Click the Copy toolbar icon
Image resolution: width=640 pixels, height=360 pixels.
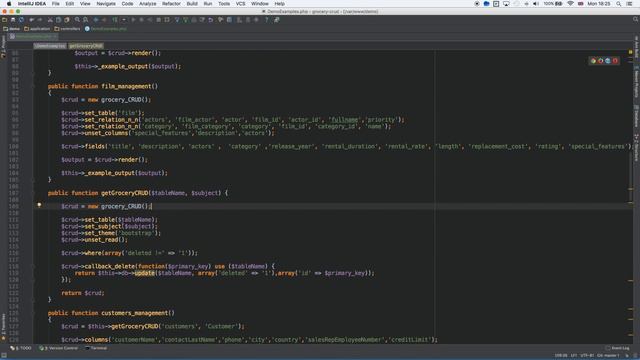click(58, 20)
